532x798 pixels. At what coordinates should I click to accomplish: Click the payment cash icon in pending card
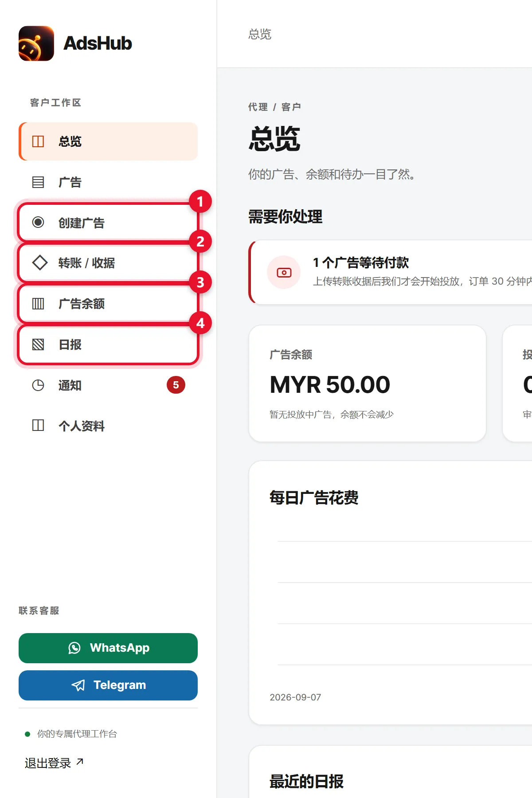coord(284,273)
